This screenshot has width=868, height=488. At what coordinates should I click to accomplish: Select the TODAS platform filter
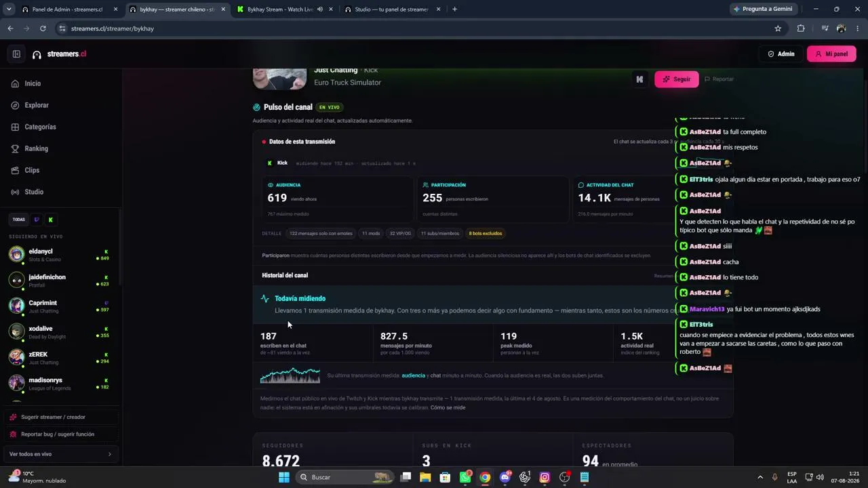(x=19, y=220)
